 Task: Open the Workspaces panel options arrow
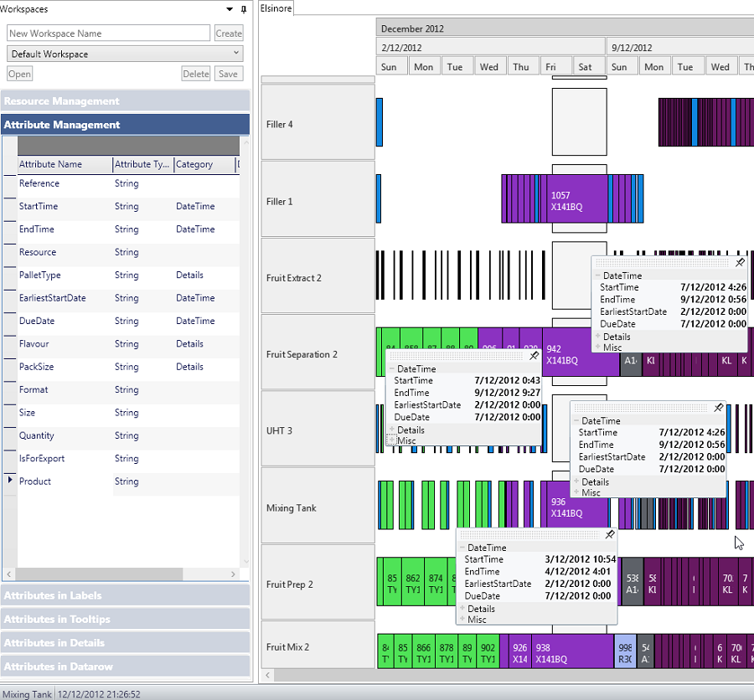[230, 10]
